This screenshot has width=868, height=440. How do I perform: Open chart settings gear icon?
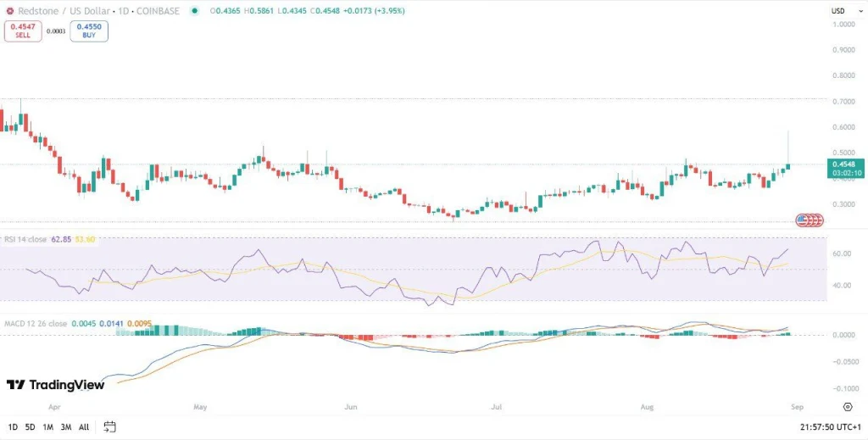tap(848, 407)
